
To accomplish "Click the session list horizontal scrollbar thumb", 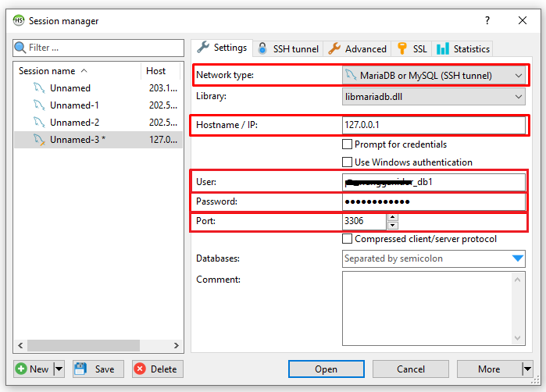I will coord(84,345).
